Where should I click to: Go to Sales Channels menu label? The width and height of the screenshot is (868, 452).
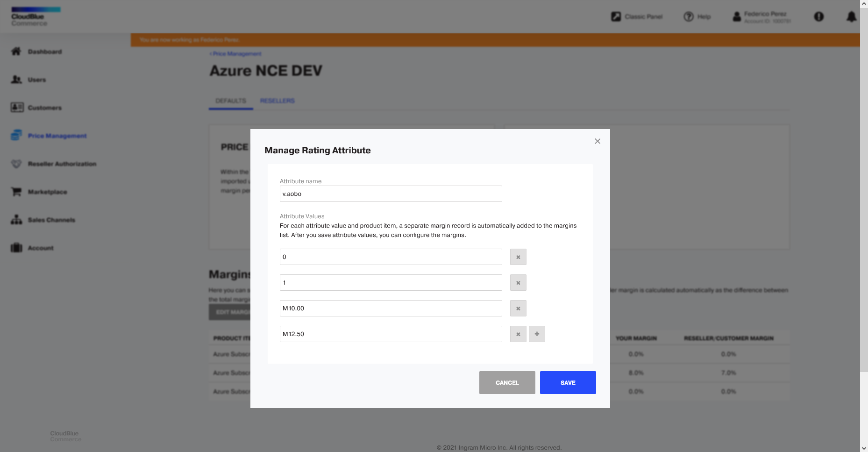click(x=51, y=220)
